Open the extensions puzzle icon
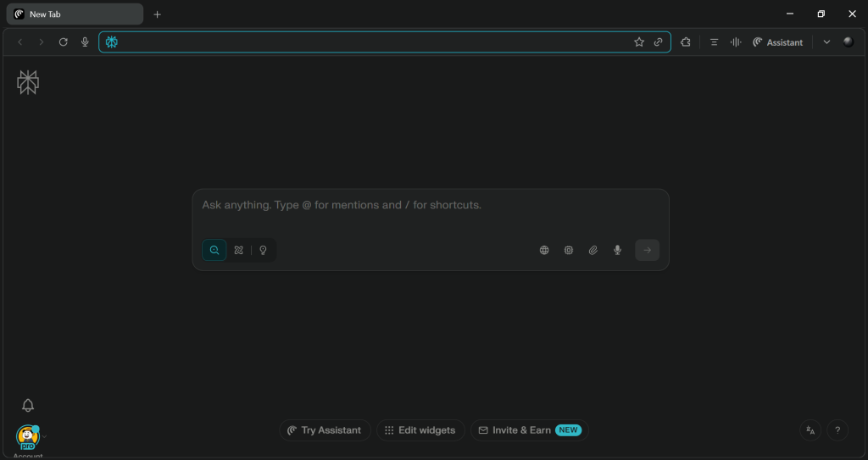 tap(686, 42)
